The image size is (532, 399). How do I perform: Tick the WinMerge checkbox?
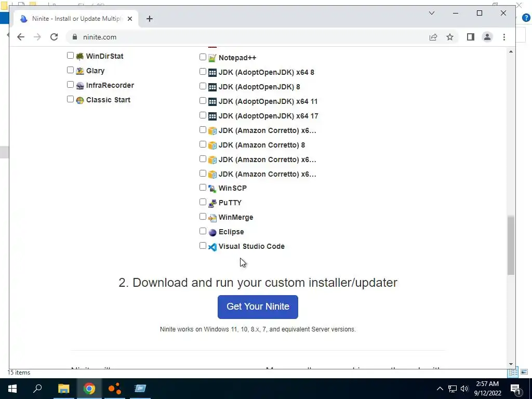click(x=203, y=217)
